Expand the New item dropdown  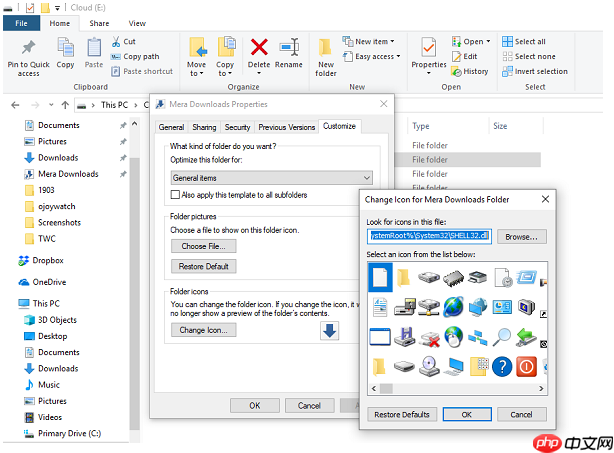coord(392,42)
